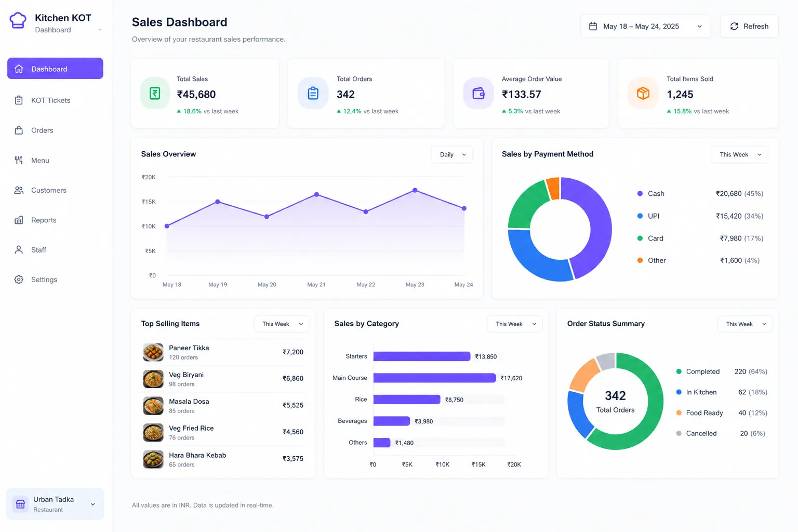Click the Total Items Sold box icon
Image resolution: width=798 pixels, height=532 pixels.
643,94
